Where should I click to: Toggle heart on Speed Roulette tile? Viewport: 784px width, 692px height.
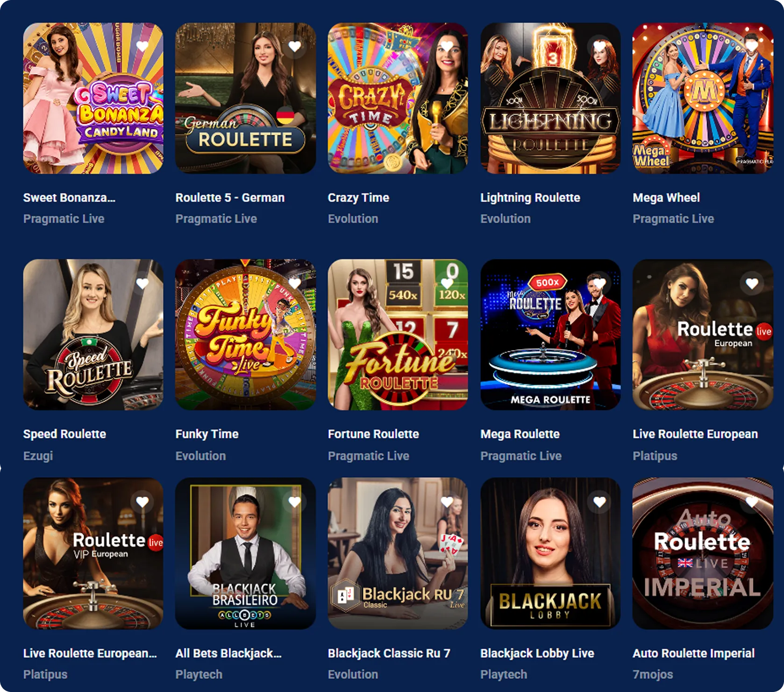[x=143, y=283]
